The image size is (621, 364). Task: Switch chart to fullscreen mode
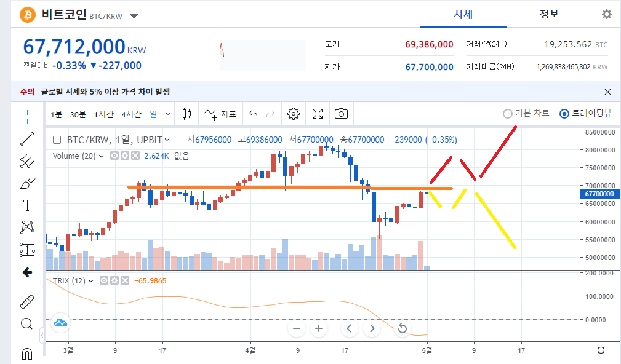pos(318,114)
